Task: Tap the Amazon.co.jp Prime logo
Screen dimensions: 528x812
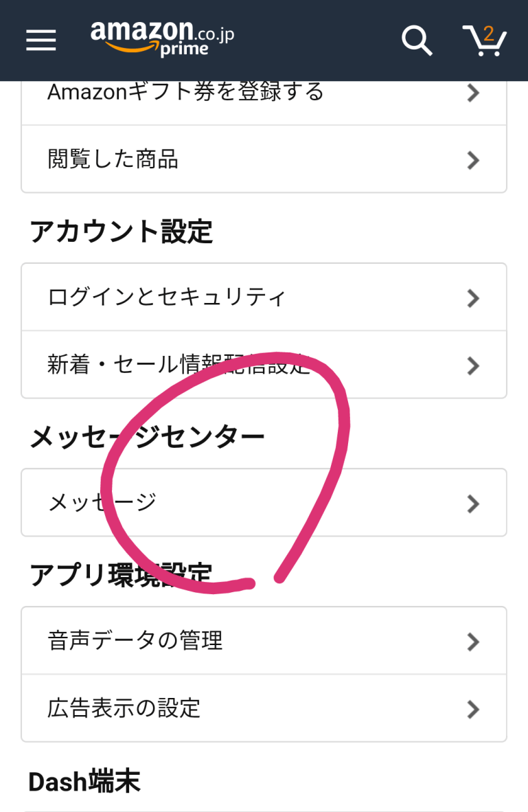Action: point(162,38)
